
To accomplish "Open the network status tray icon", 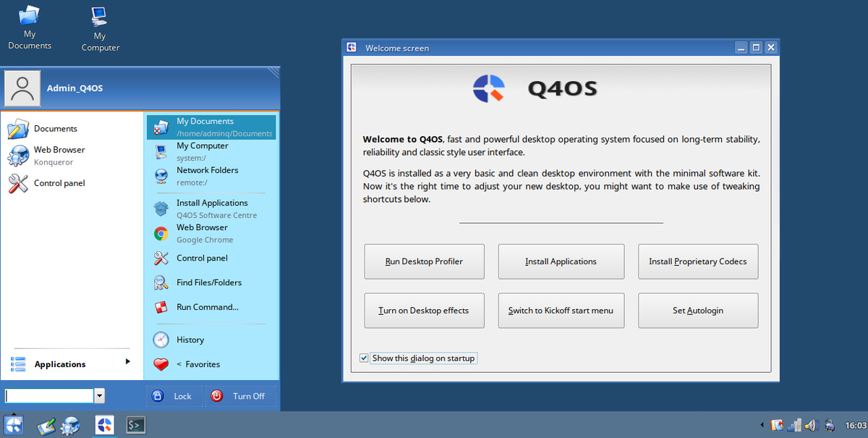I will [794, 425].
